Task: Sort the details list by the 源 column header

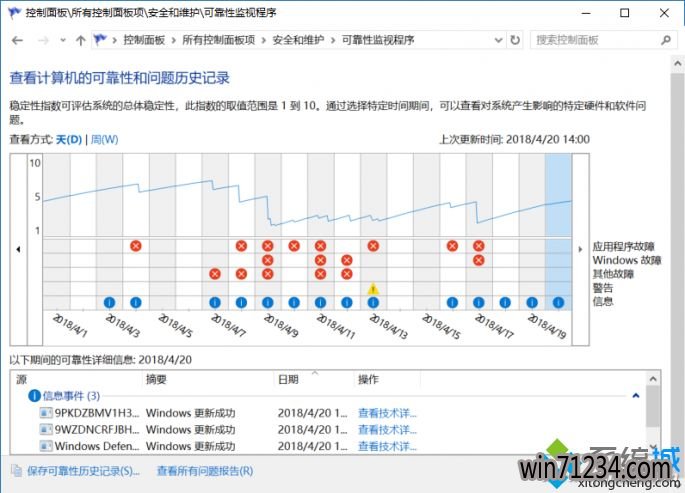Action: [22, 379]
